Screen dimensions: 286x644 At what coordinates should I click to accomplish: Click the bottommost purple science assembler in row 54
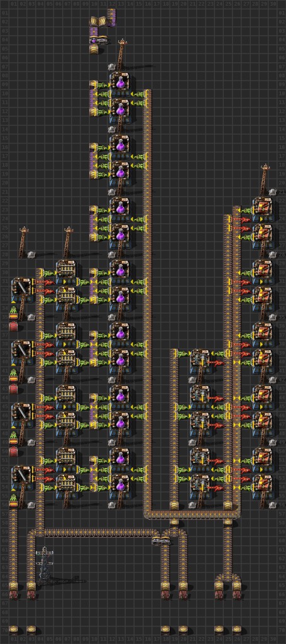click(x=119, y=485)
